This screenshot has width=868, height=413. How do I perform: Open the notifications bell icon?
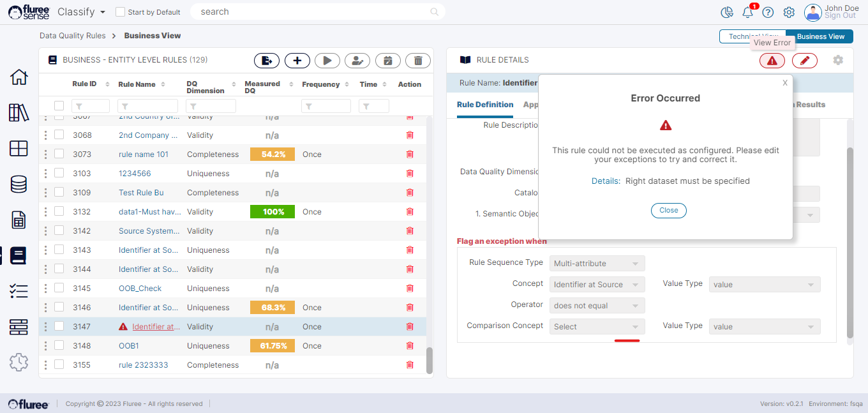tap(747, 12)
